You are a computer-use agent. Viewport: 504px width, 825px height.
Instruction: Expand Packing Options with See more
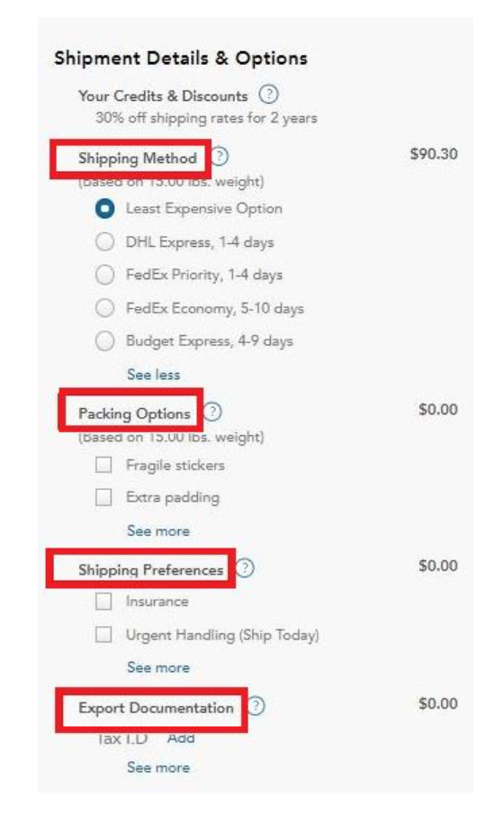pos(158,530)
